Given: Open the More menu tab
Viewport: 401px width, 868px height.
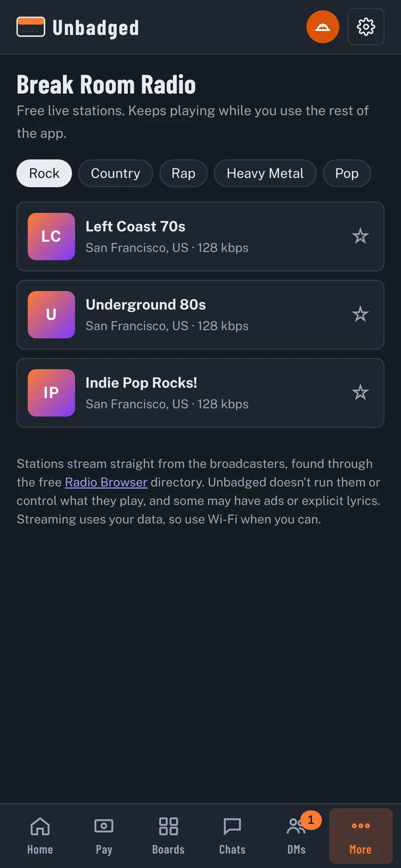Looking at the screenshot, I should 361,836.
